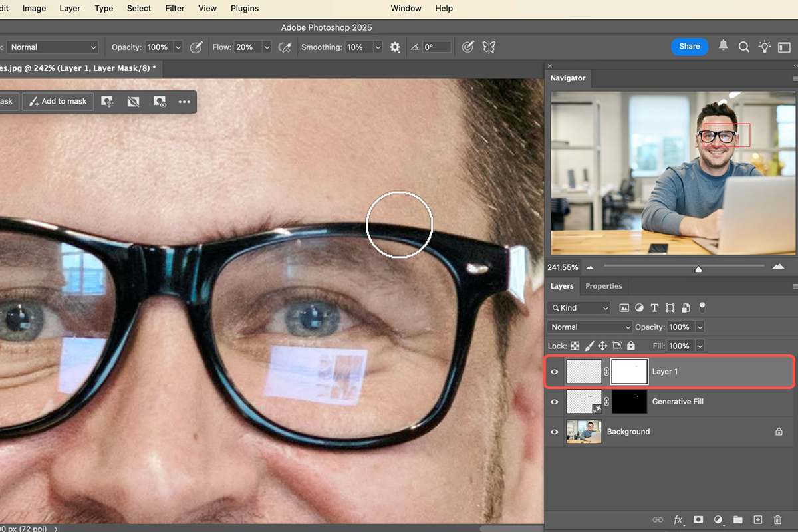The image size is (798, 532).
Task: Click the trash icon to delete layer
Action: click(x=777, y=519)
